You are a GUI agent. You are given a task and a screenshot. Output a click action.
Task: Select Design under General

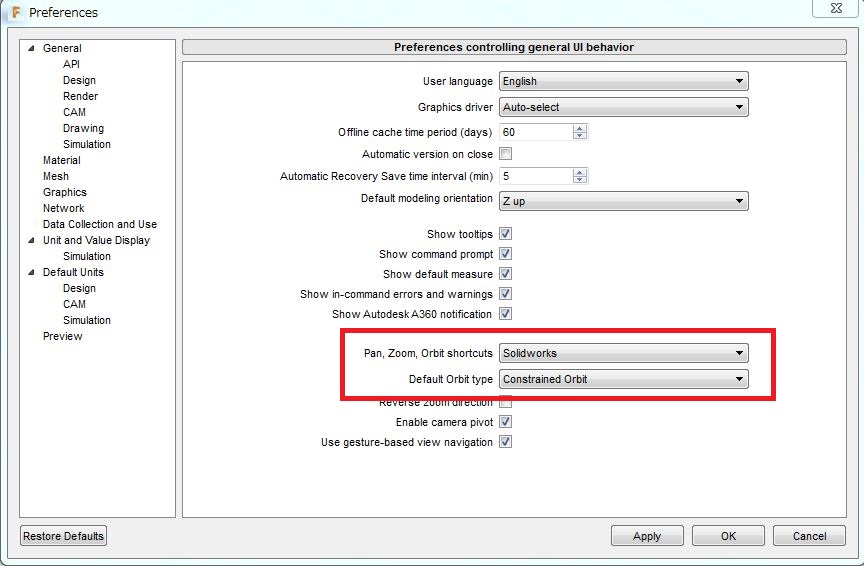click(79, 80)
